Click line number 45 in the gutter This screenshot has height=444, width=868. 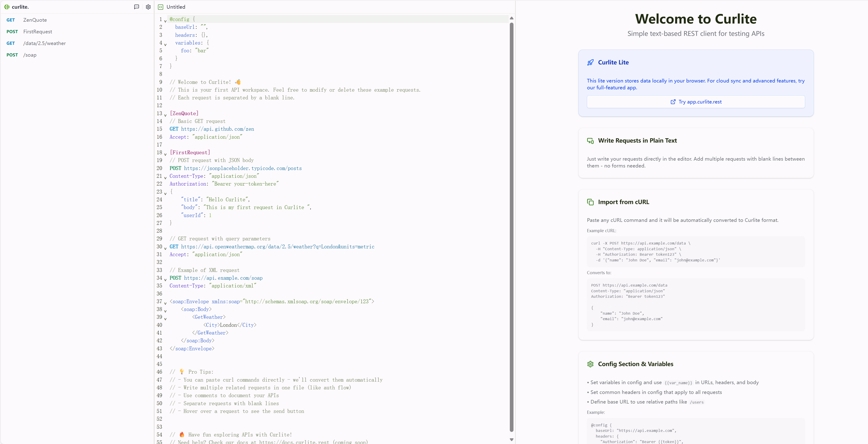[x=159, y=364]
